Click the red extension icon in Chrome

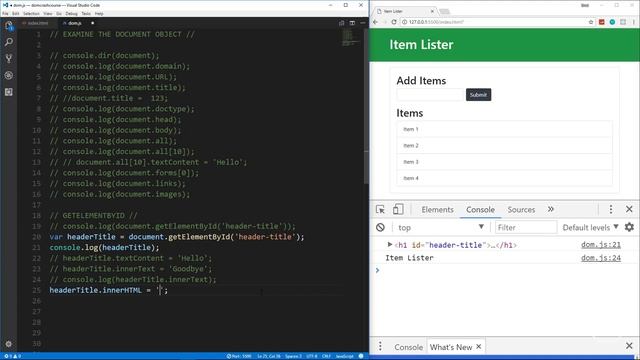pos(601,22)
